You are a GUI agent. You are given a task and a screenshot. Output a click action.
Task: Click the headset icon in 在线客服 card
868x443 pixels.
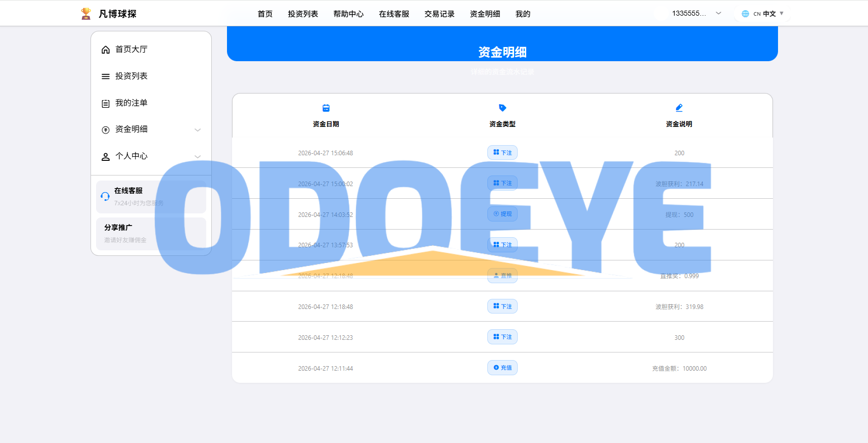point(105,196)
